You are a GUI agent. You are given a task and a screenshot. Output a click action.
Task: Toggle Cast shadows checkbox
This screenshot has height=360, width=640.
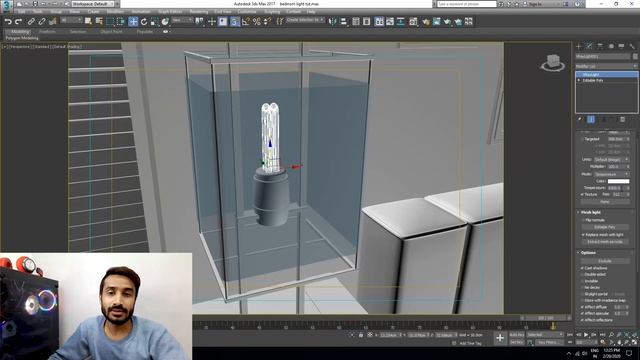[582, 268]
